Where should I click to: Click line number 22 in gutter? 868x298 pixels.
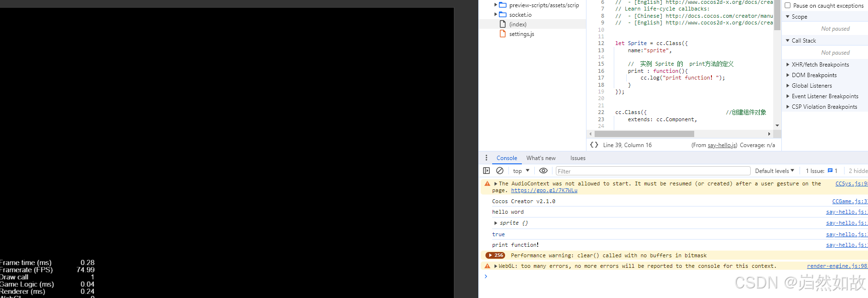(x=601, y=112)
